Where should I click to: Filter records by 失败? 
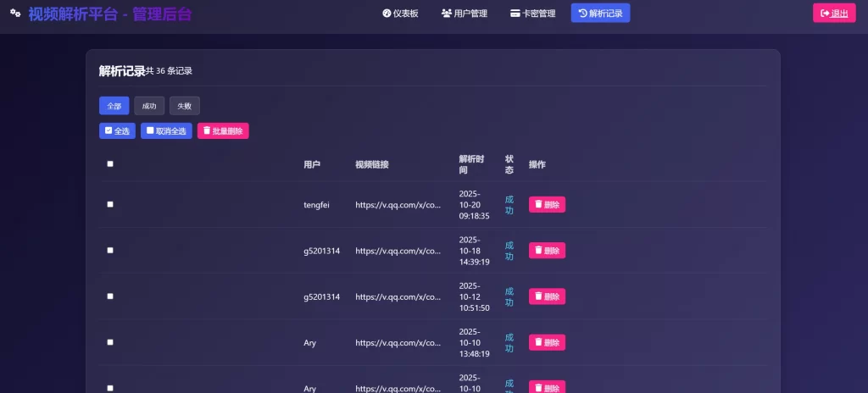pos(184,106)
